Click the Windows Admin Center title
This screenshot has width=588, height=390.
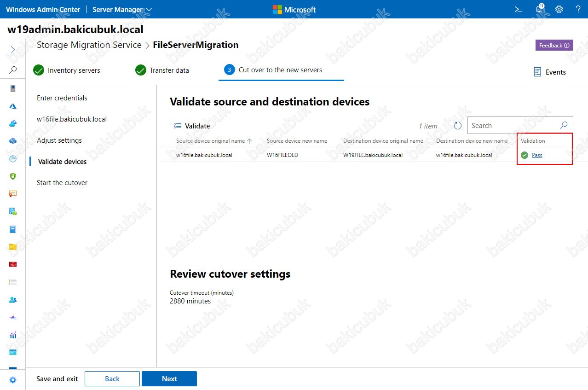(43, 9)
